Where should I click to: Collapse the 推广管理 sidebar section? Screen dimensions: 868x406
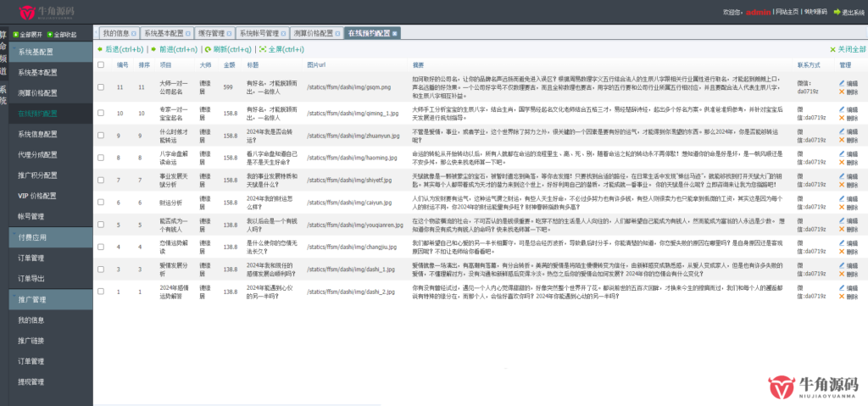(51, 299)
